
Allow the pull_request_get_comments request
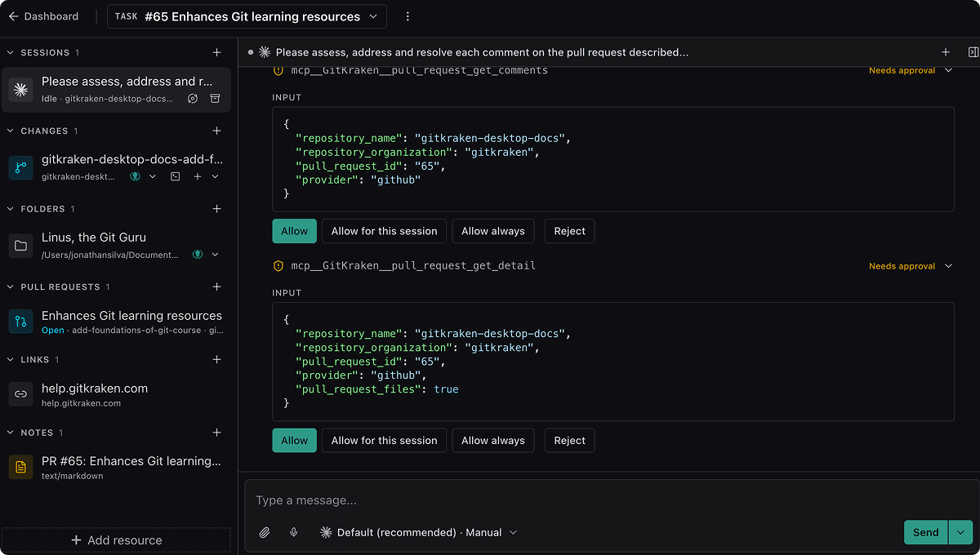(294, 231)
